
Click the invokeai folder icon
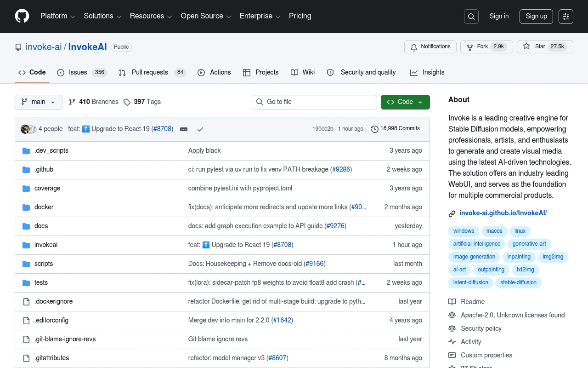click(26, 245)
